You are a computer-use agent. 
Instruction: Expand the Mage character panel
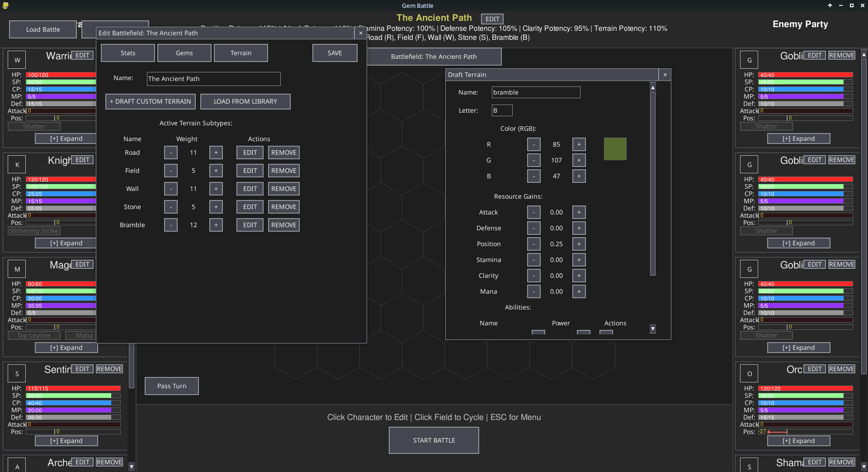[66, 348]
